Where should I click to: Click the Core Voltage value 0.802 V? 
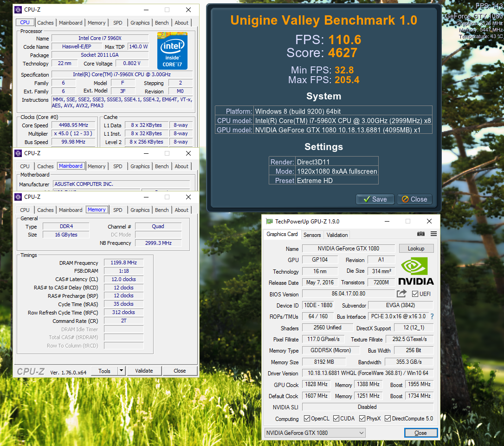[x=132, y=63]
